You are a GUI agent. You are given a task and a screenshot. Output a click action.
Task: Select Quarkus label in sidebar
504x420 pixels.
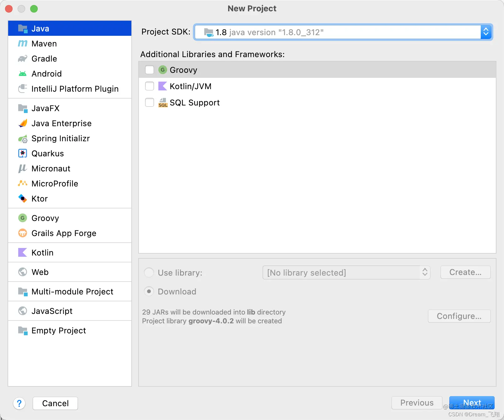[48, 153]
